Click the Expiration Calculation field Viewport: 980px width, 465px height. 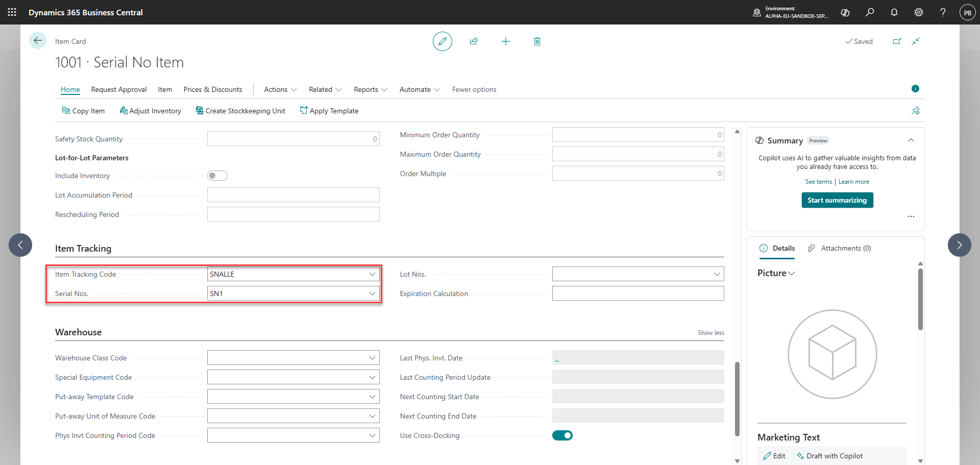[638, 293]
